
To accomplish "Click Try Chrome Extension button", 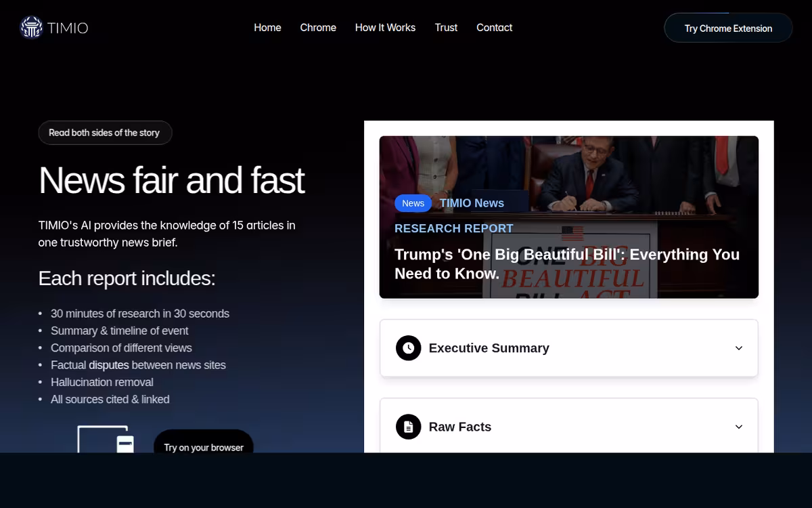I will point(728,28).
